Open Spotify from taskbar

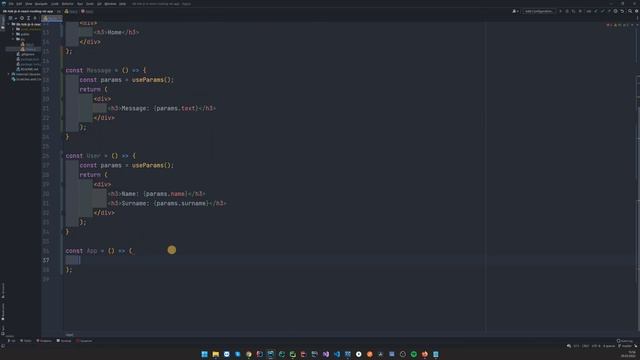click(414, 354)
